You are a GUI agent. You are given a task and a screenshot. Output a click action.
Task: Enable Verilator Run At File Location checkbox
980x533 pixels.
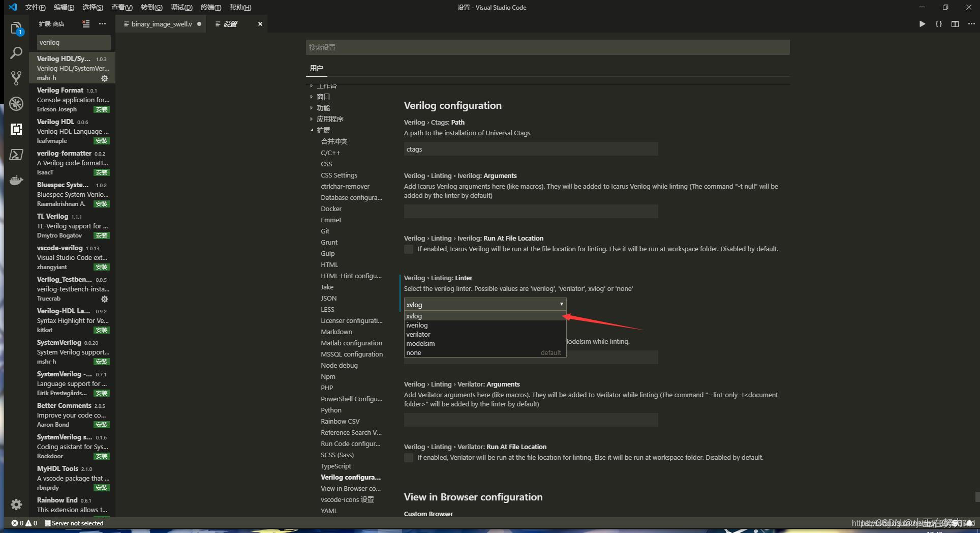[409, 458]
